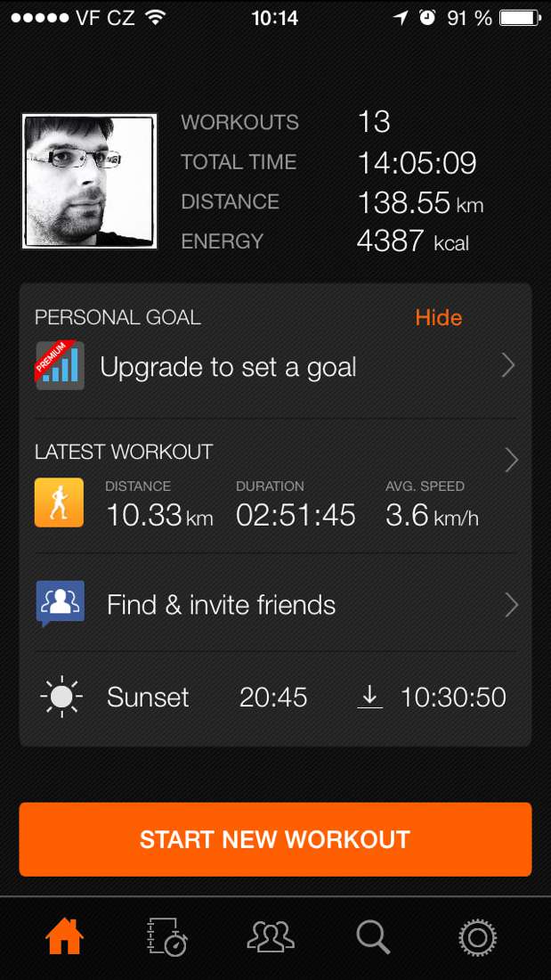Open the Friends tab icon
551x980 pixels.
click(x=271, y=936)
